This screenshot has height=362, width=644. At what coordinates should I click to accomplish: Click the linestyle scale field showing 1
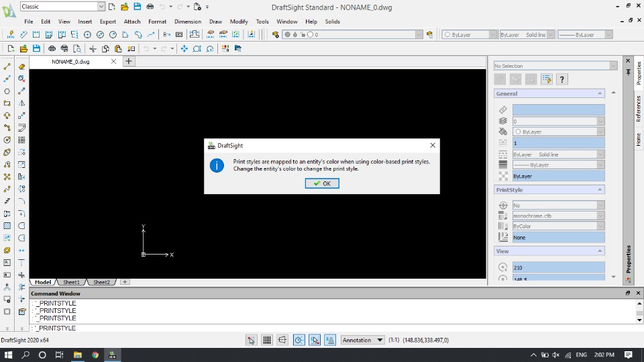558,143
